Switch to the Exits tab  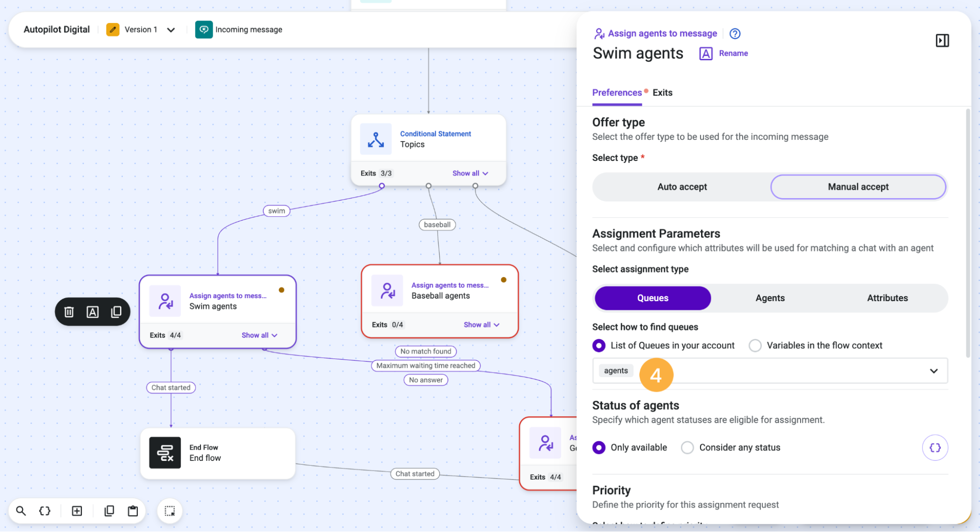tap(662, 93)
